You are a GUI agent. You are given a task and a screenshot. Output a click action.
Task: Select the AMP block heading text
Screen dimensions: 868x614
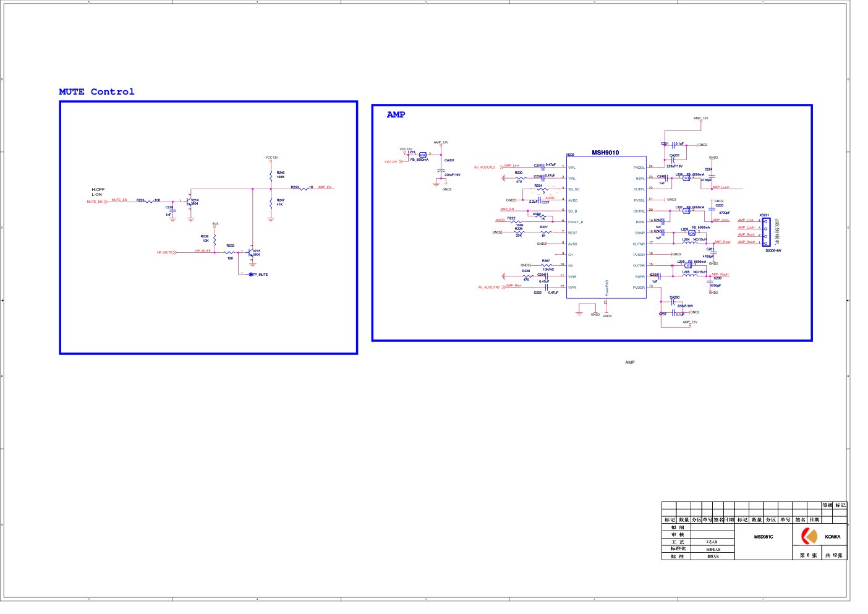[x=396, y=115]
